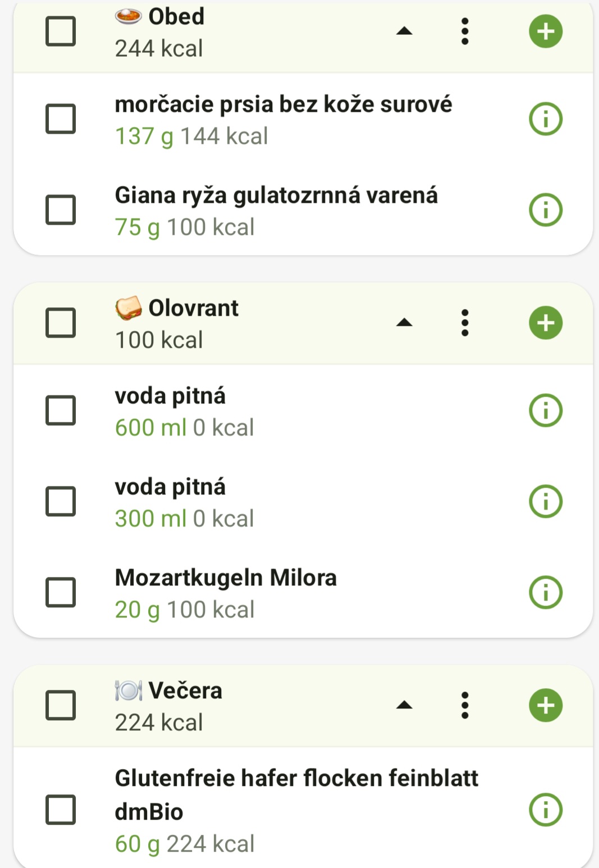Add food to the Olovrant meal
The image size is (599, 868).
pos(546,323)
